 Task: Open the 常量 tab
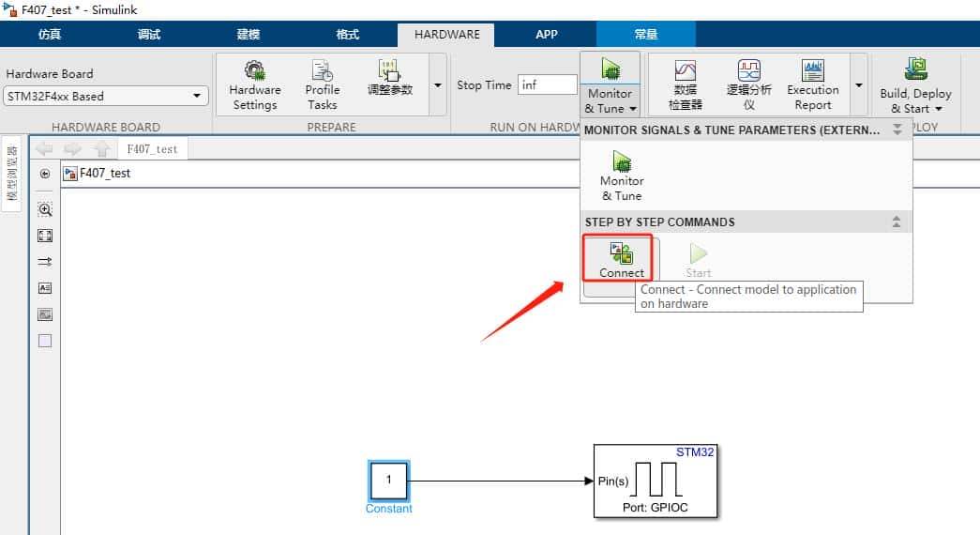point(645,35)
